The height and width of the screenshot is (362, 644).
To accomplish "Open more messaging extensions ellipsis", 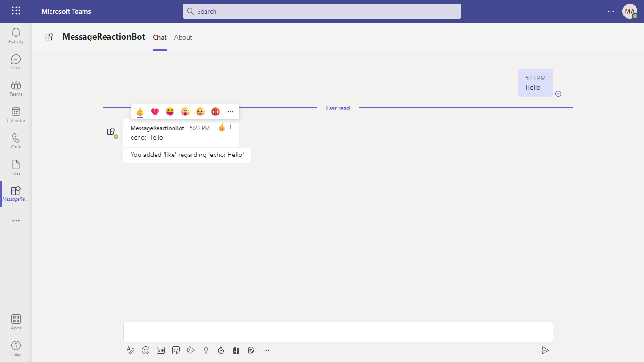I will [266, 350].
